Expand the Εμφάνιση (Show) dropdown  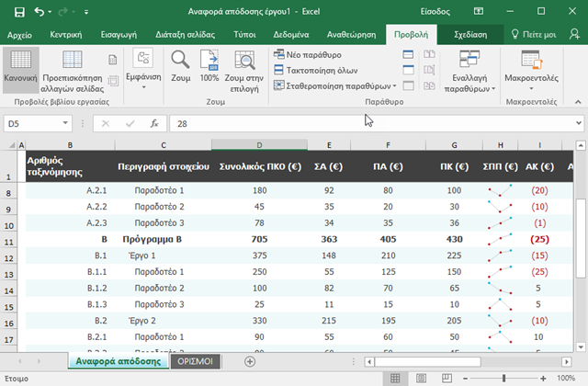pos(143,70)
